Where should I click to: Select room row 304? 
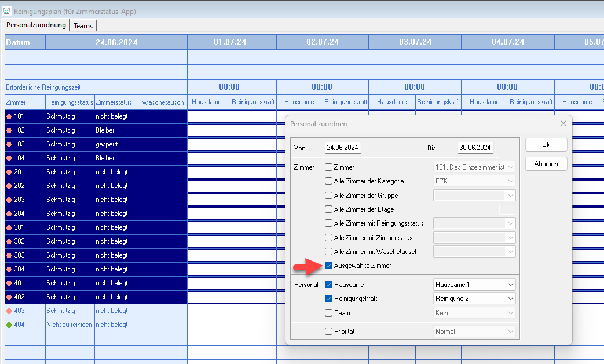point(96,269)
